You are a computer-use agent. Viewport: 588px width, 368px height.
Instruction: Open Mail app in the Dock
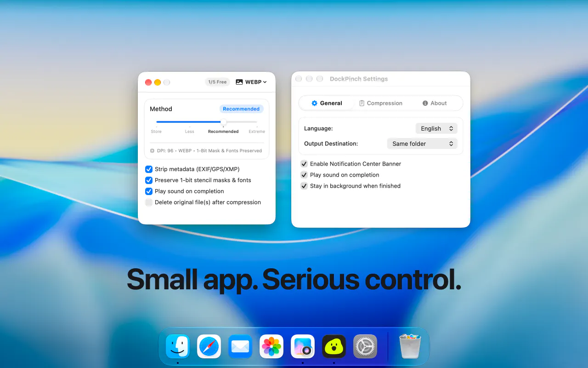click(240, 346)
